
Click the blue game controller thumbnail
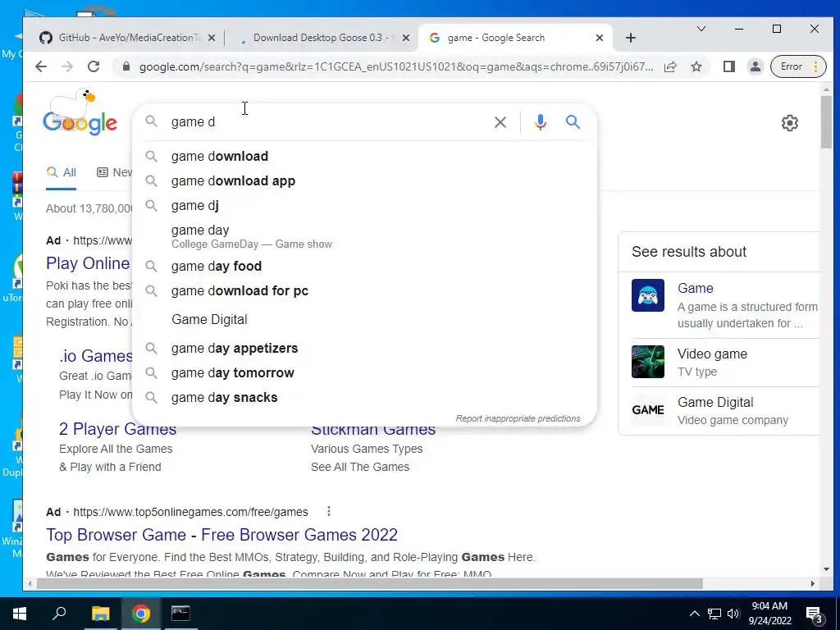pos(648,295)
